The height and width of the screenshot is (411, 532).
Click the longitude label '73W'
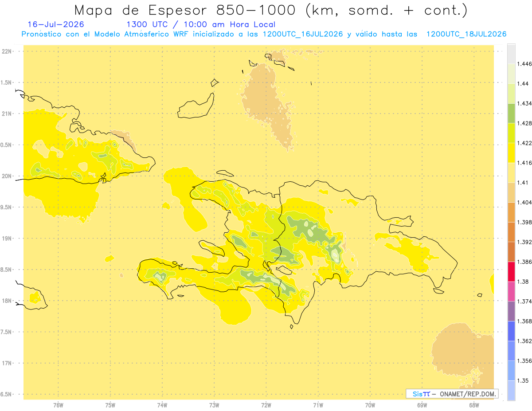click(x=214, y=405)
